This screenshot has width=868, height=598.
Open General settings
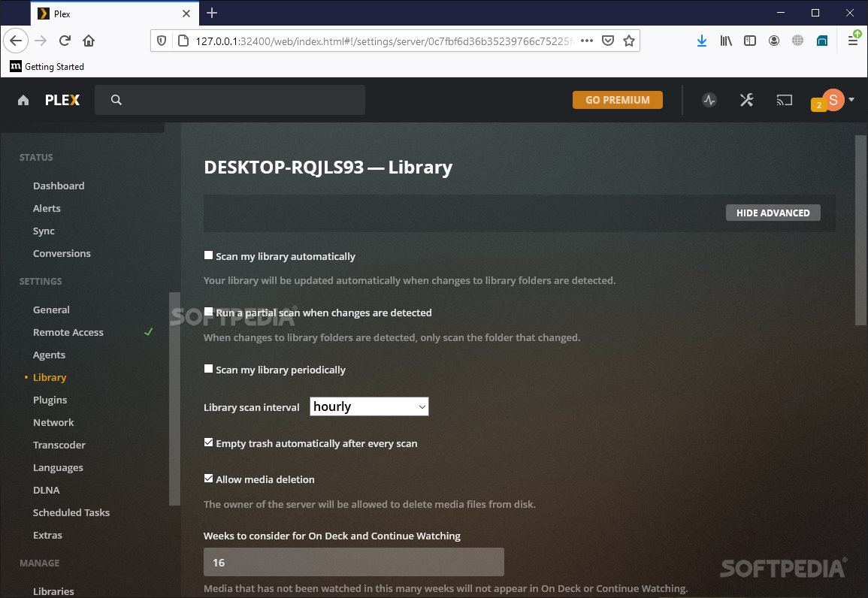click(51, 310)
